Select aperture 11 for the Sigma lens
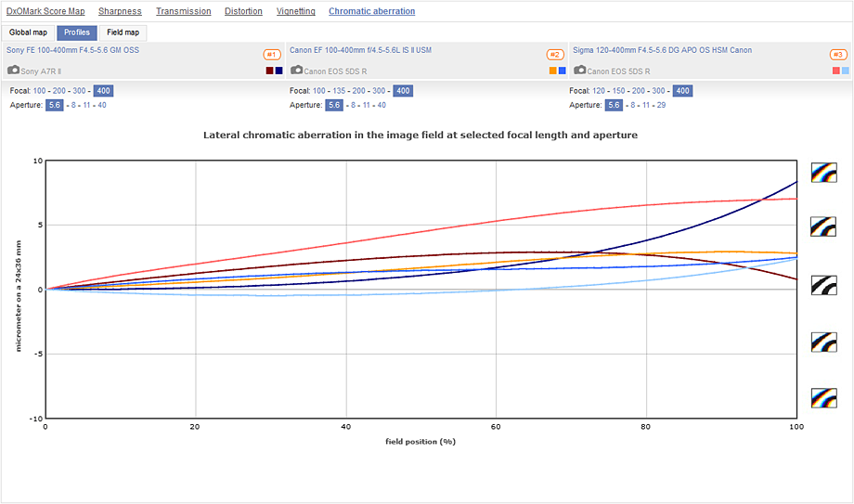 tap(646, 105)
